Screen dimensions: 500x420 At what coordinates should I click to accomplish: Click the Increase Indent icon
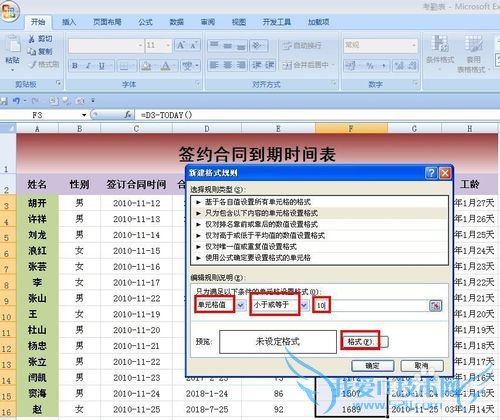coord(269,65)
